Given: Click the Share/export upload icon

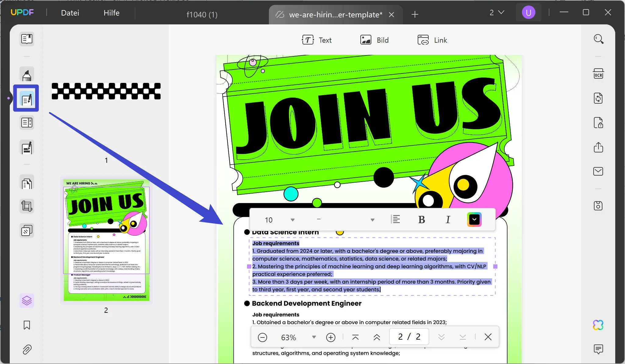Looking at the screenshot, I should pyautogui.click(x=598, y=147).
